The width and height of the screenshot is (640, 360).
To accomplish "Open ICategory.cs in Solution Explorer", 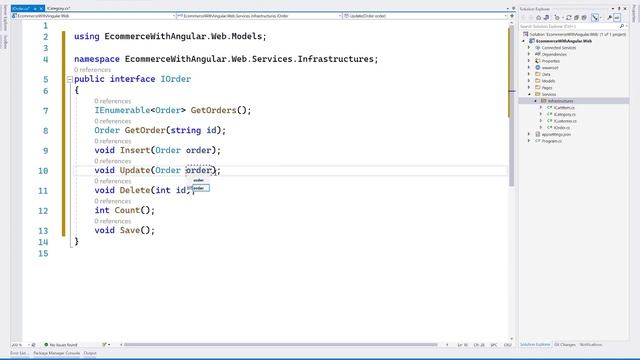I will [x=561, y=114].
